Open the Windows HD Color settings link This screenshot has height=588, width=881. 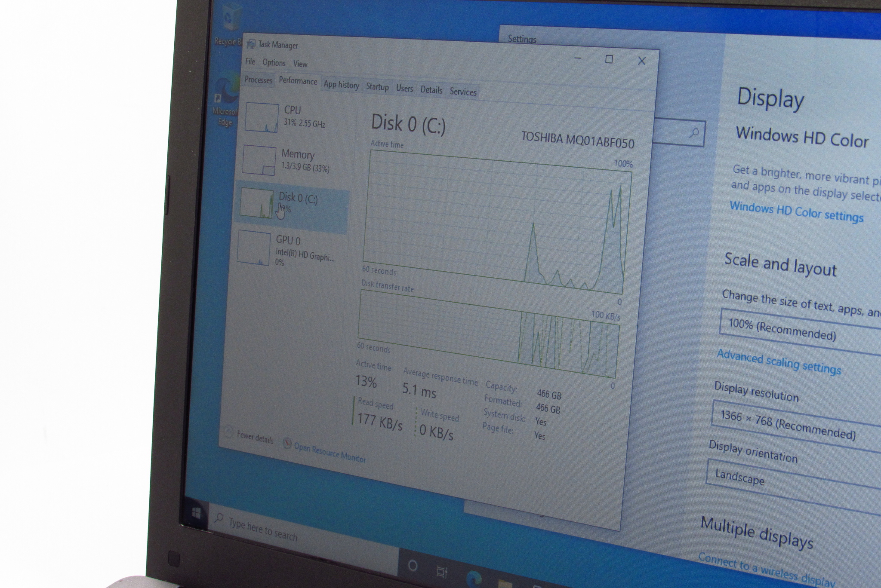click(x=796, y=211)
